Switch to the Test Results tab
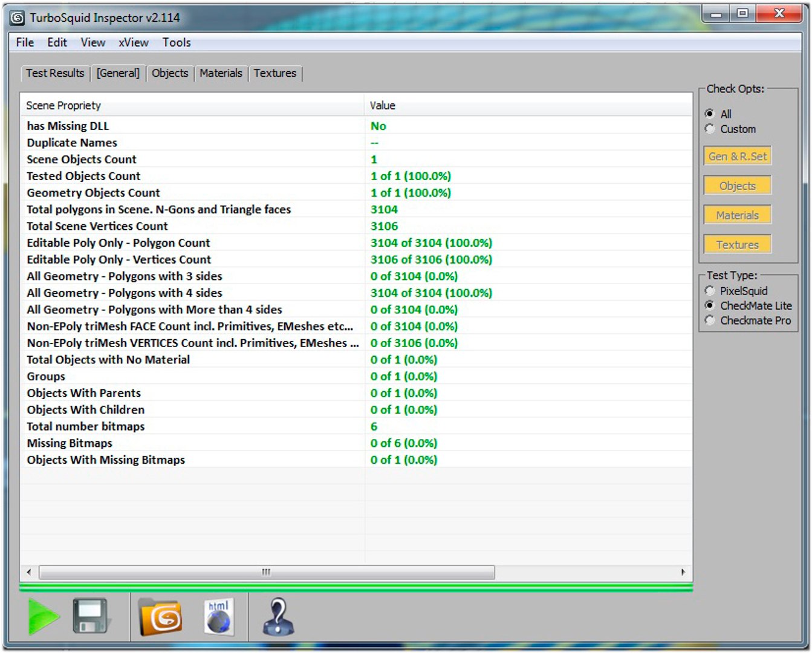The height and width of the screenshot is (653, 812). click(55, 73)
